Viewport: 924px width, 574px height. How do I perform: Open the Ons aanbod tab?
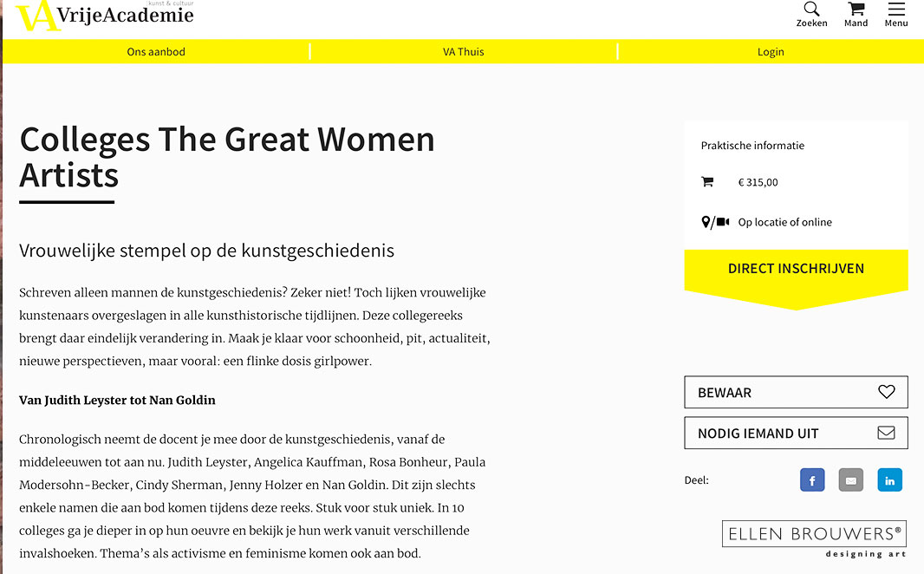156,52
